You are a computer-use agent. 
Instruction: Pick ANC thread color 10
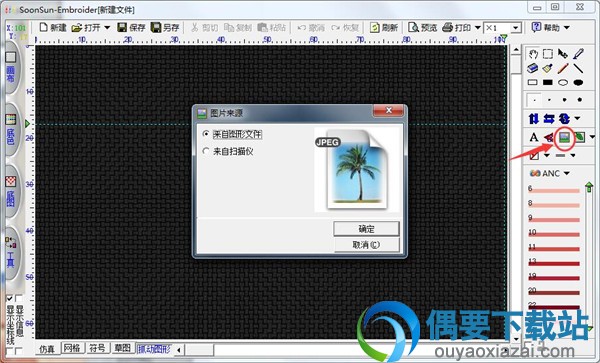click(554, 234)
